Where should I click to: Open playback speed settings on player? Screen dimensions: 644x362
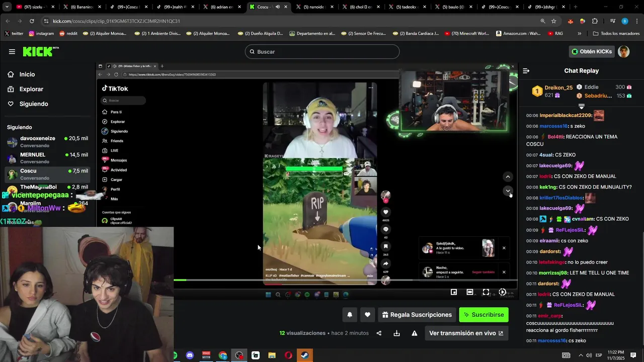502,292
